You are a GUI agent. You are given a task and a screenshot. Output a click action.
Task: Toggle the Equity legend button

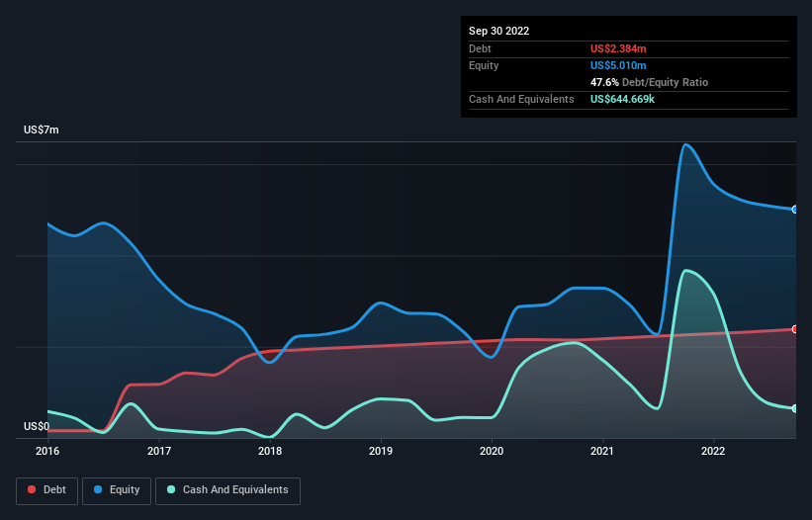(117, 490)
